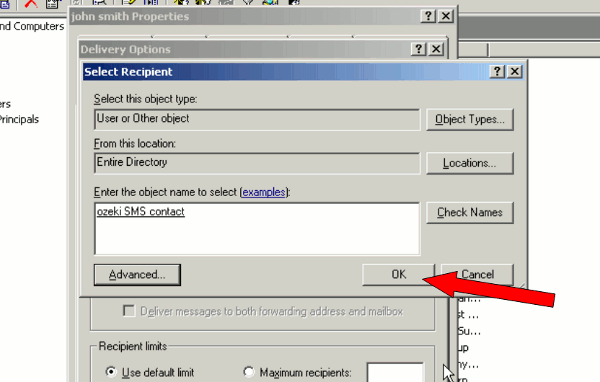Select the Use default limit option
The image size is (600, 382).
pos(111,372)
